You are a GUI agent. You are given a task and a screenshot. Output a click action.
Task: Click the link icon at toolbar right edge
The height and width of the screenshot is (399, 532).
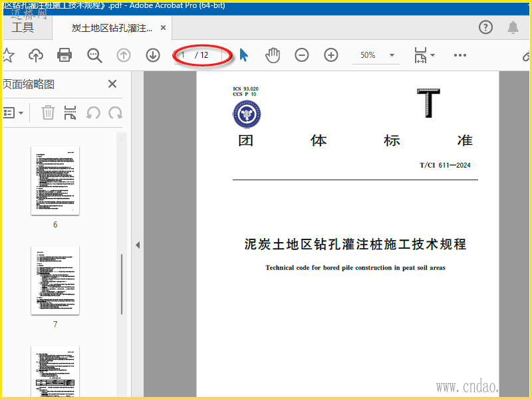[x=527, y=56]
